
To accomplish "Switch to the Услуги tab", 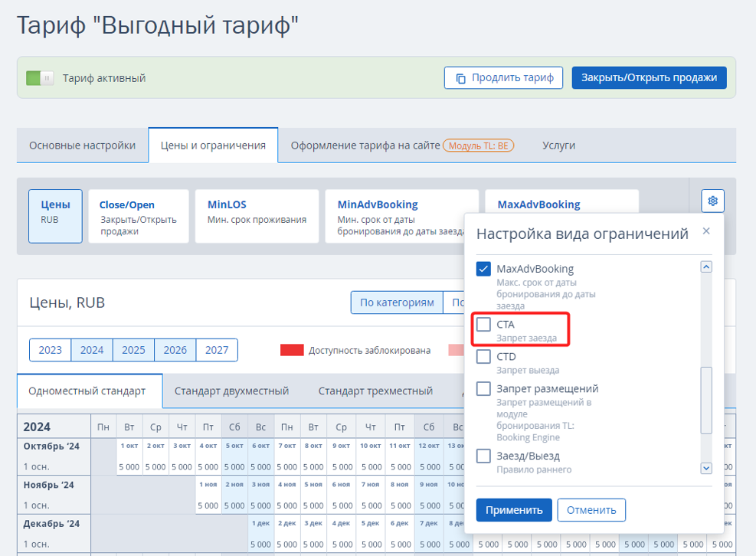I will click(558, 146).
